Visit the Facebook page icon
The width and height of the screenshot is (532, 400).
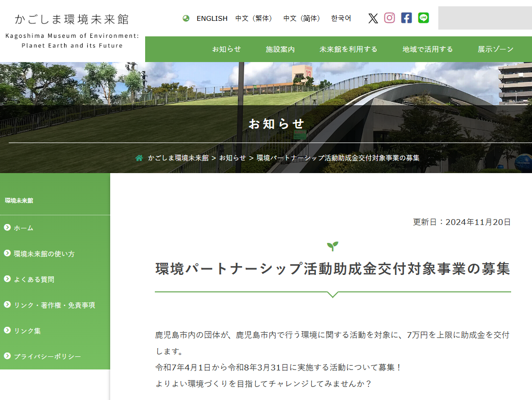pyautogui.click(x=406, y=18)
